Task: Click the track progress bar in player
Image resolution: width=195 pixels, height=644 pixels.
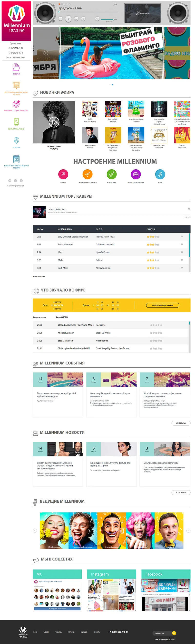Action: tap(88, 12)
